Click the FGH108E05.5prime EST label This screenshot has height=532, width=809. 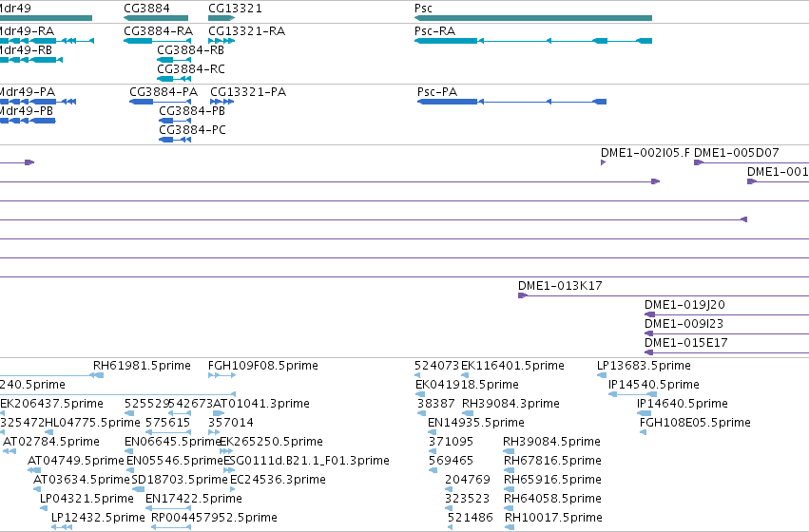(695, 423)
